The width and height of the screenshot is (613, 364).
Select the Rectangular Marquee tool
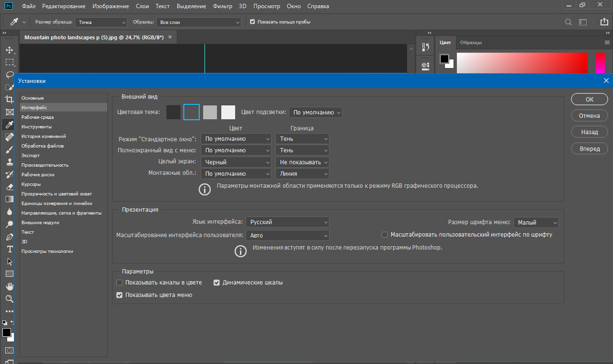[9, 62]
